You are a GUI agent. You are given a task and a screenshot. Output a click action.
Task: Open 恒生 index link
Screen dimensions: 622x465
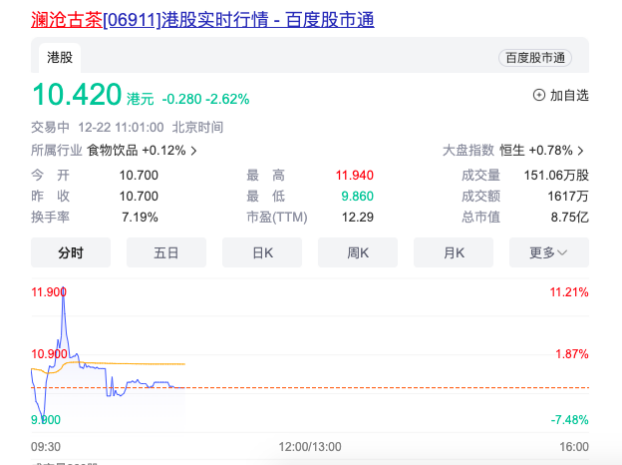(x=512, y=150)
